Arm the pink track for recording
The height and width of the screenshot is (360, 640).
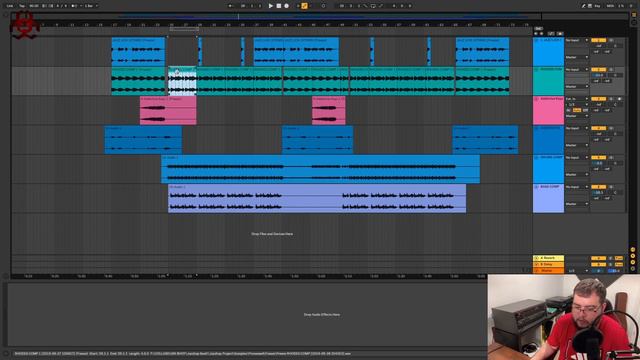[x=620, y=99]
